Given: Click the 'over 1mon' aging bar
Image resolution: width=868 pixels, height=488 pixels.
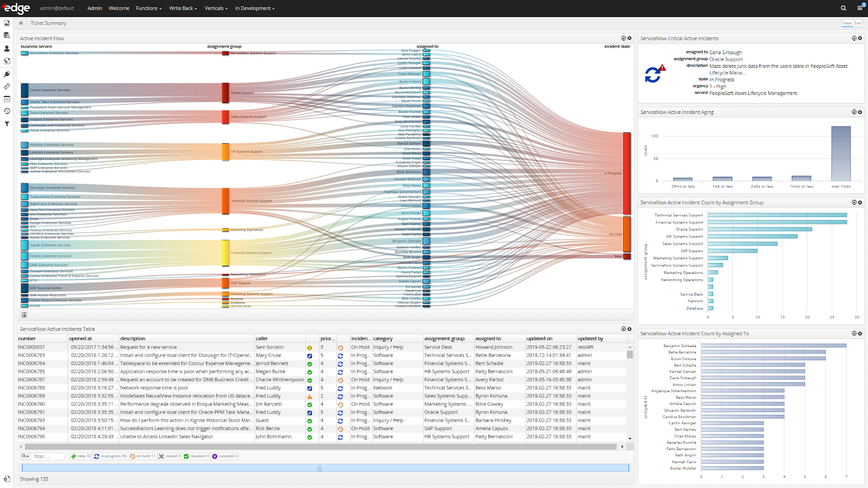Looking at the screenshot, I should pyautogui.click(x=841, y=153).
